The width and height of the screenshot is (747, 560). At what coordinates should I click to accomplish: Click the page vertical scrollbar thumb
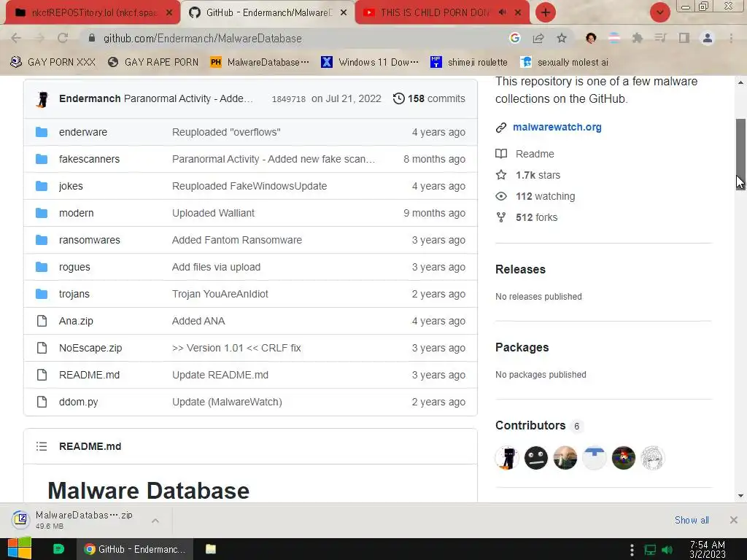(x=740, y=154)
